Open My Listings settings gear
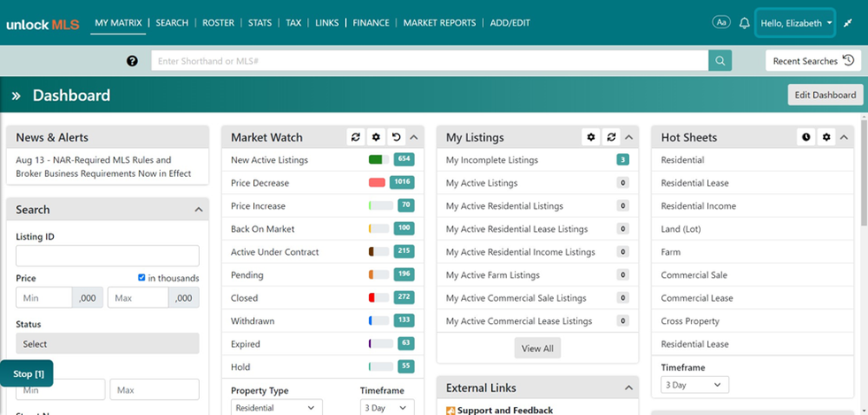This screenshot has width=868, height=415. [591, 137]
